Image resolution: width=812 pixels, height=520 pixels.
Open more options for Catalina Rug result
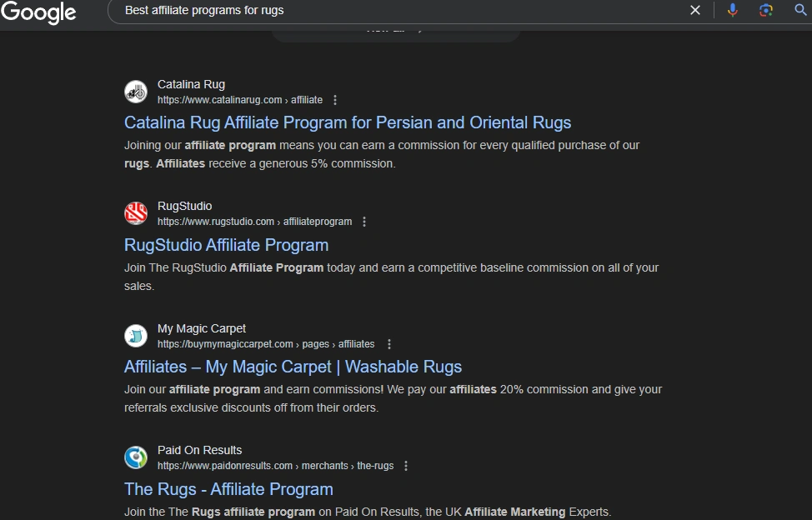click(335, 100)
